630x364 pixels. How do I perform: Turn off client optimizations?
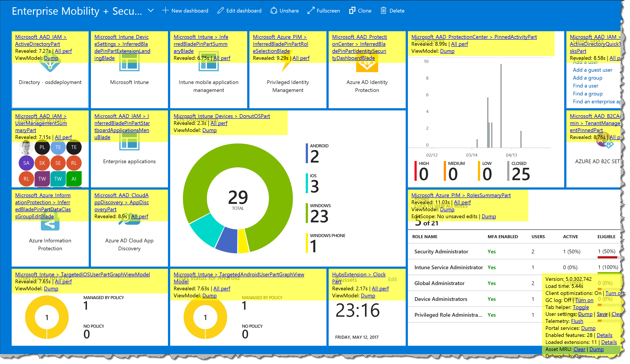(613, 293)
